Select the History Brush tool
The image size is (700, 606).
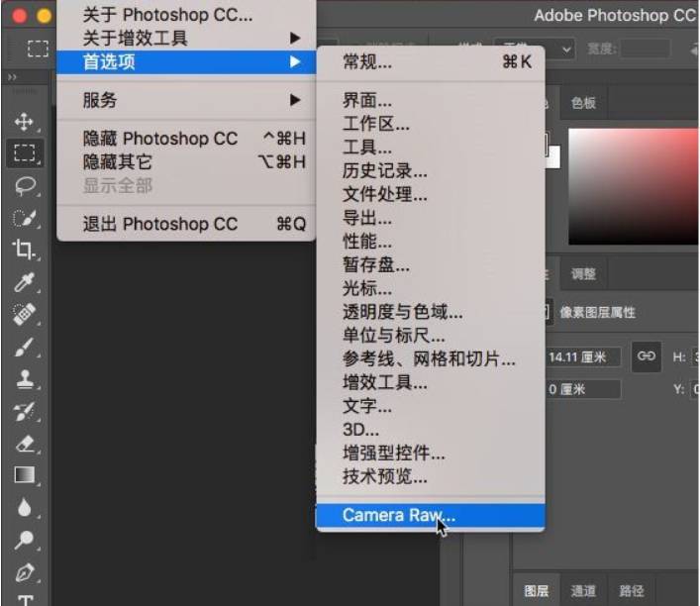(x=25, y=411)
